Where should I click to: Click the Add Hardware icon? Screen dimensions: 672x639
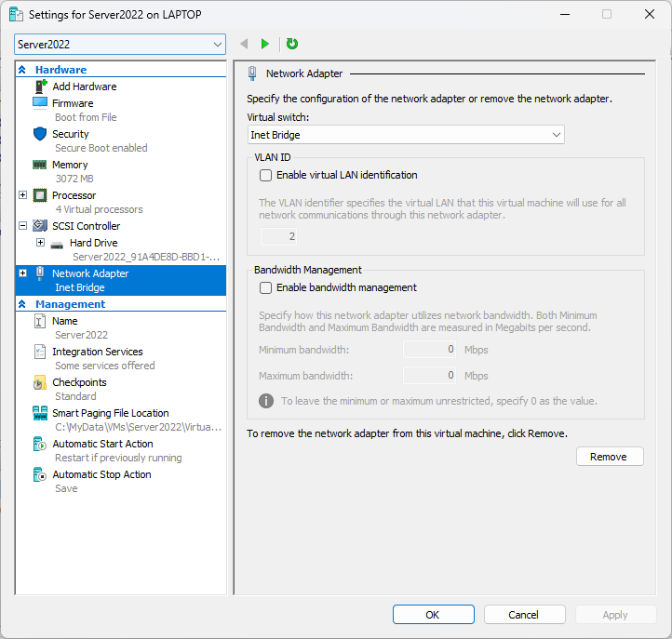[x=40, y=87]
